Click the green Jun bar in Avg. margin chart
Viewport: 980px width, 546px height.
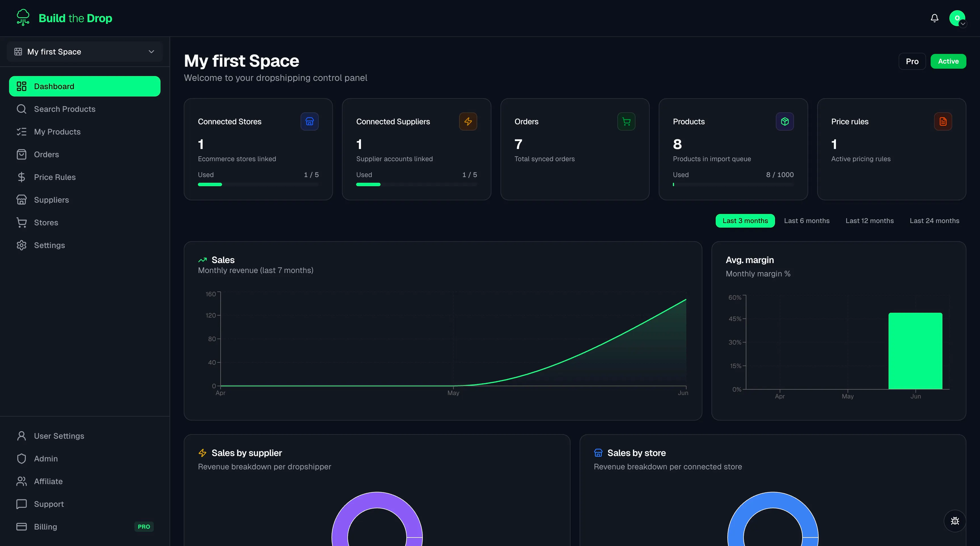[915, 351]
